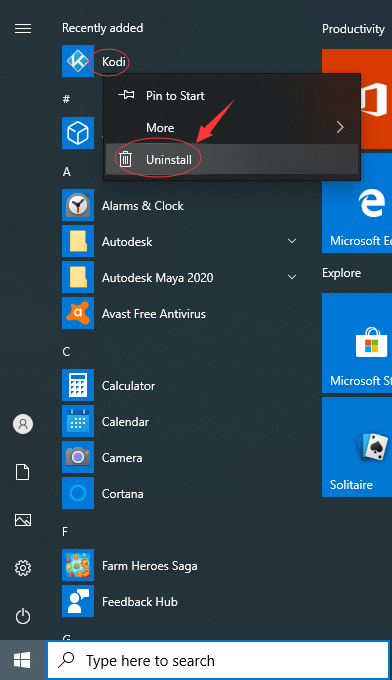Launch the Farm Heroes Saga icon
This screenshot has height=680, width=392.
[78, 565]
